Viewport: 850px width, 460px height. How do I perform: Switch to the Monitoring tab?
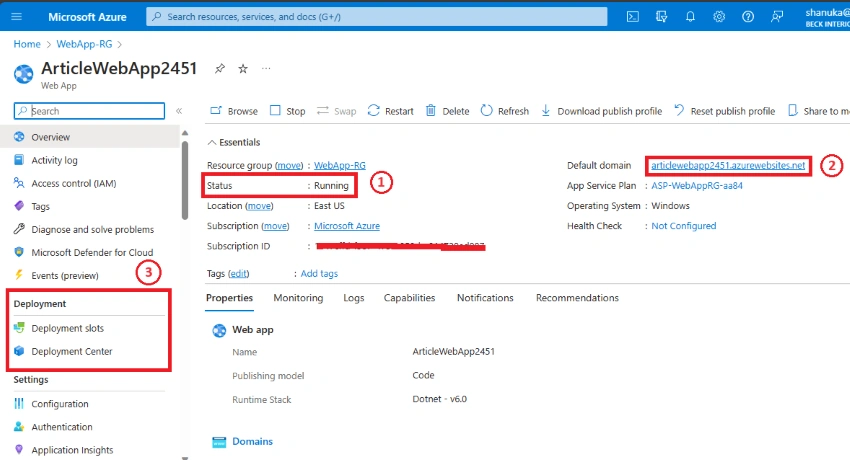pos(298,298)
